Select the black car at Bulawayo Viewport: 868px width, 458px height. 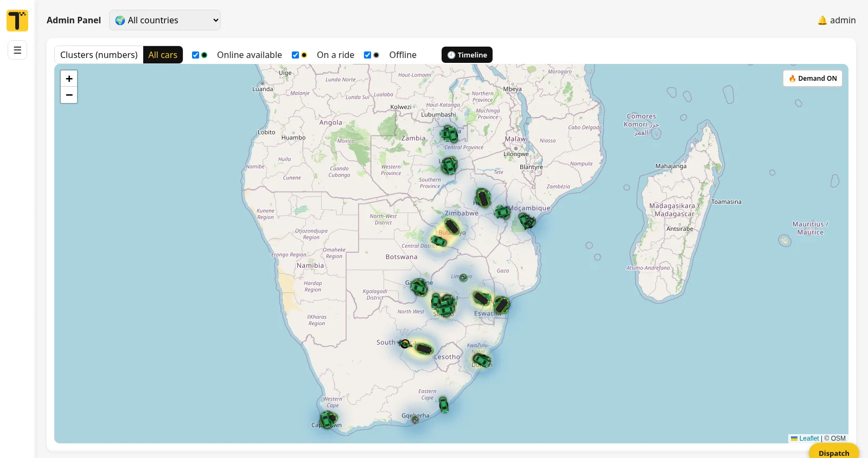452,226
